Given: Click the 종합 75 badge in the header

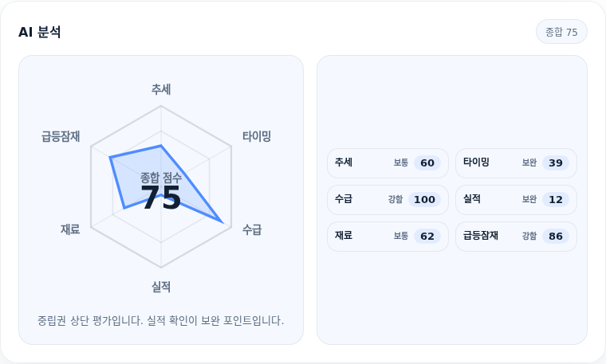Looking at the screenshot, I should click(561, 32).
